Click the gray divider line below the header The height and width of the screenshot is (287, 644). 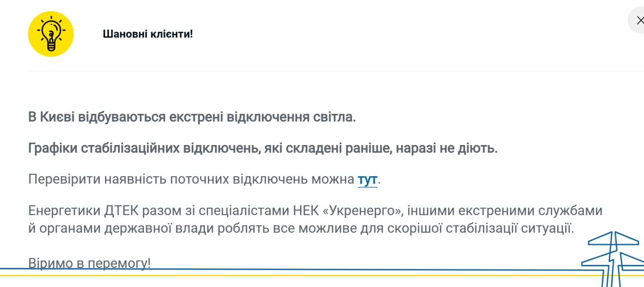322,71
